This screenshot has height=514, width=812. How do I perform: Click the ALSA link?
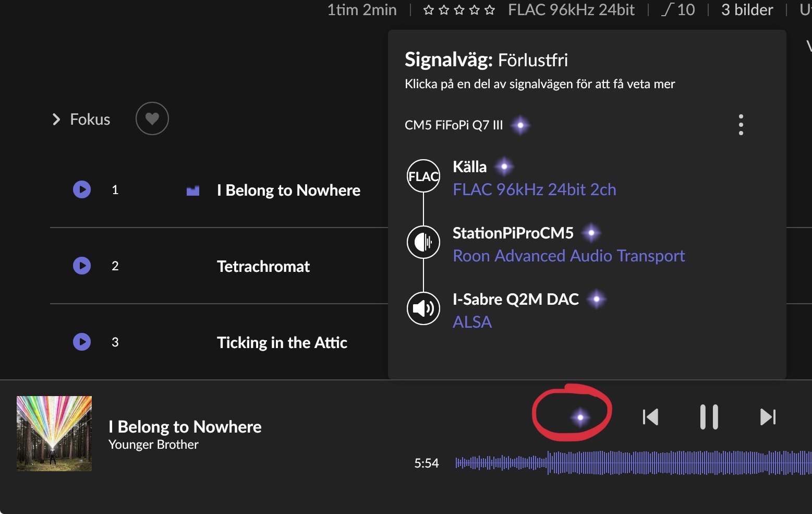point(472,322)
